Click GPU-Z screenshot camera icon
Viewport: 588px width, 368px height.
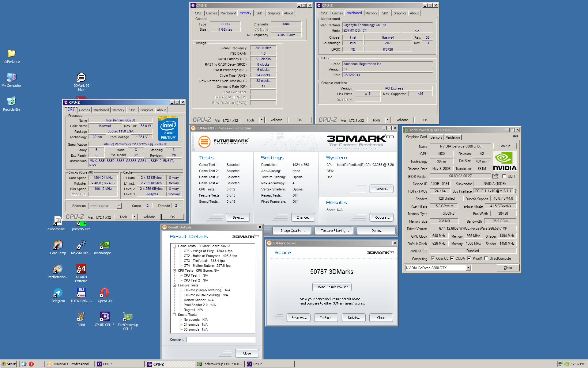(516, 136)
